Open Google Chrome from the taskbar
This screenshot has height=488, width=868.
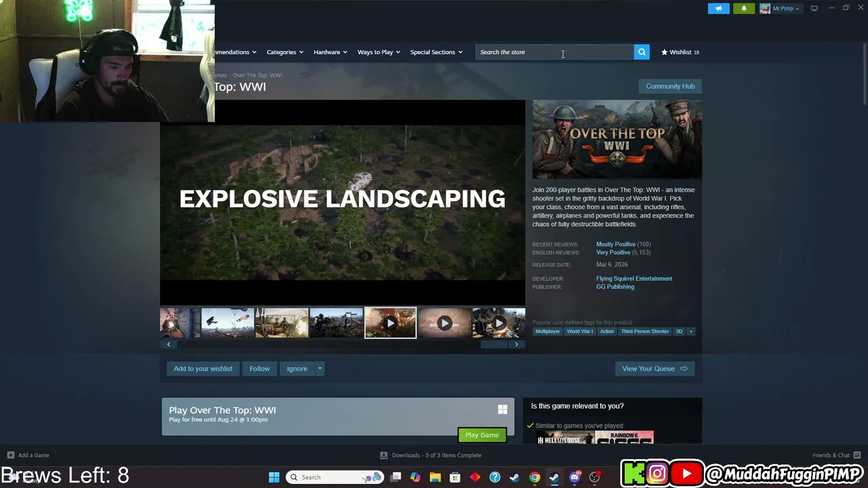coord(535,477)
